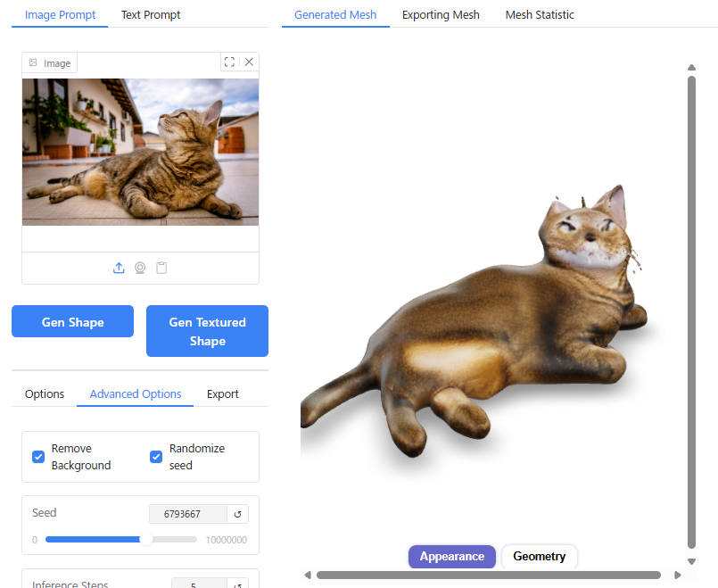Reset the Seed value
Screen dimensions: 718x588
237,514
